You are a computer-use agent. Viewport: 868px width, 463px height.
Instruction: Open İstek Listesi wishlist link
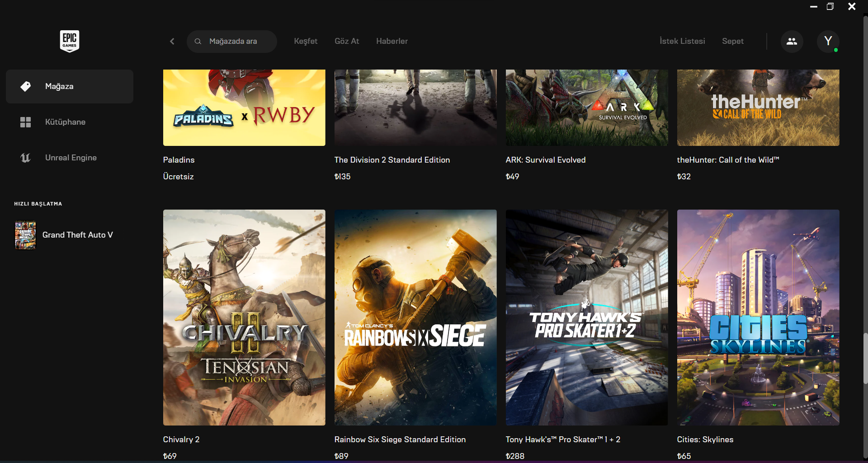682,41
